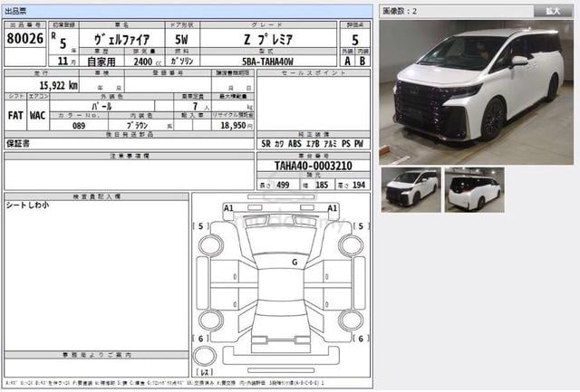Select model code 5BA-TAHA40W
Image resolution: width=580 pixels, height=392 pixels.
[267, 62]
